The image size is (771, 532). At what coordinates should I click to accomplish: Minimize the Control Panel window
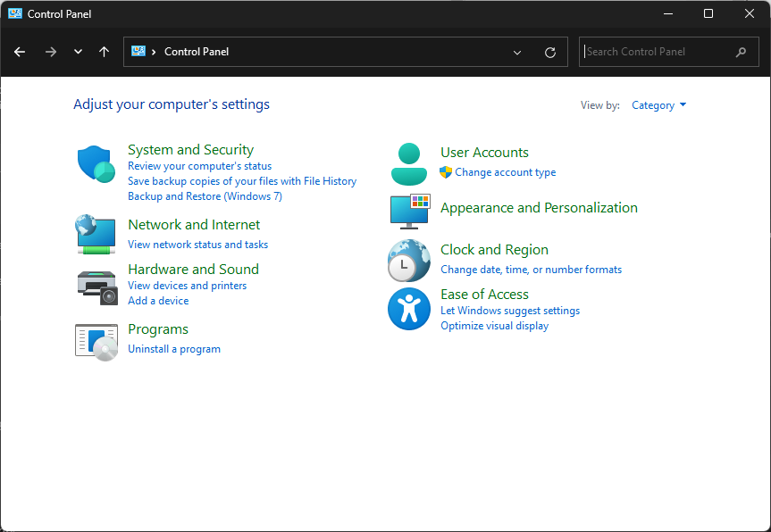667,13
